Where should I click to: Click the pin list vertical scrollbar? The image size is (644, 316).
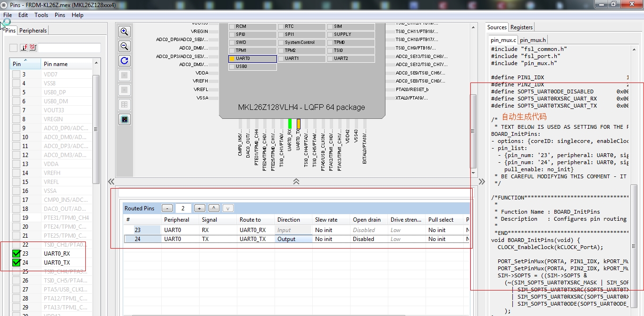[96, 128]
